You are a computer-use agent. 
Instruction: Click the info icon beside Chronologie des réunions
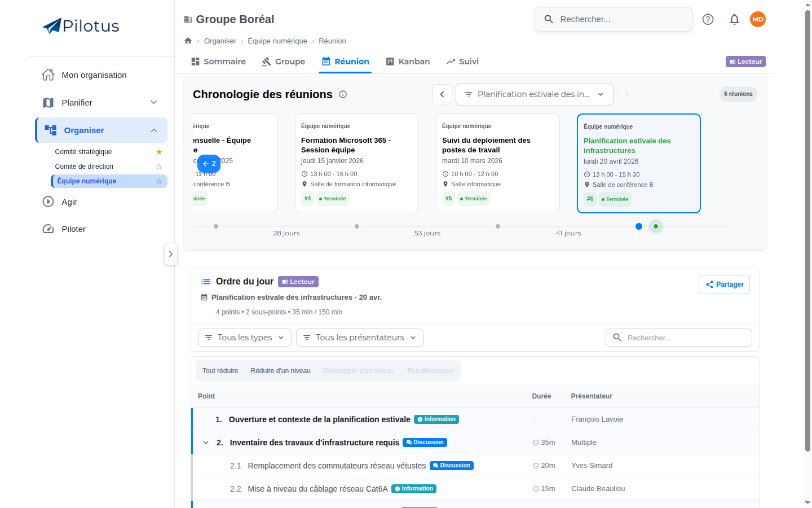click(x=343, y=94)
